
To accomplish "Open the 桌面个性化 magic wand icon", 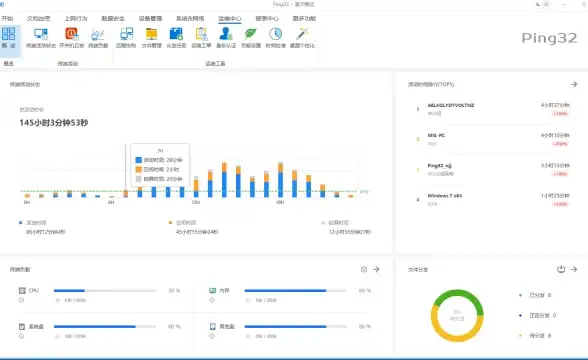I will click(x=302, y=34).
